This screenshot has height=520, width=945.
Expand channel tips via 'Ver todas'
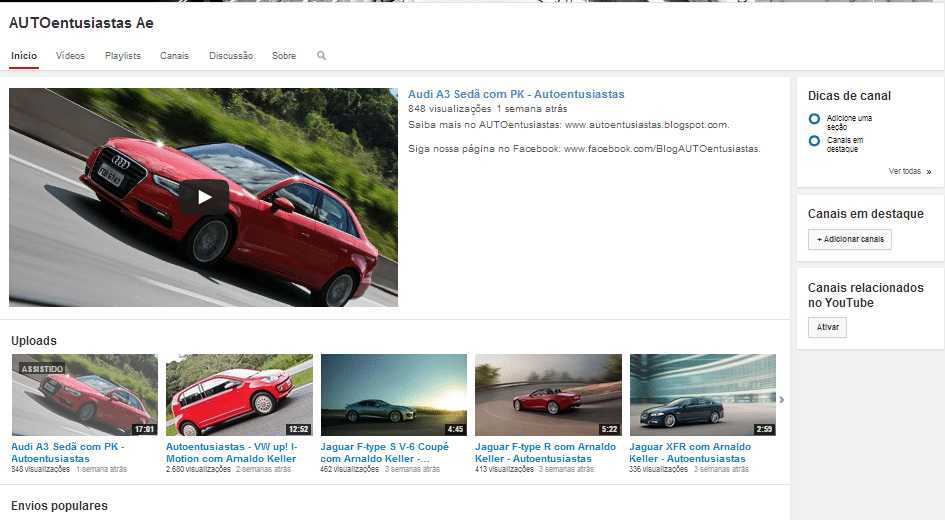(x=909, y=171)
